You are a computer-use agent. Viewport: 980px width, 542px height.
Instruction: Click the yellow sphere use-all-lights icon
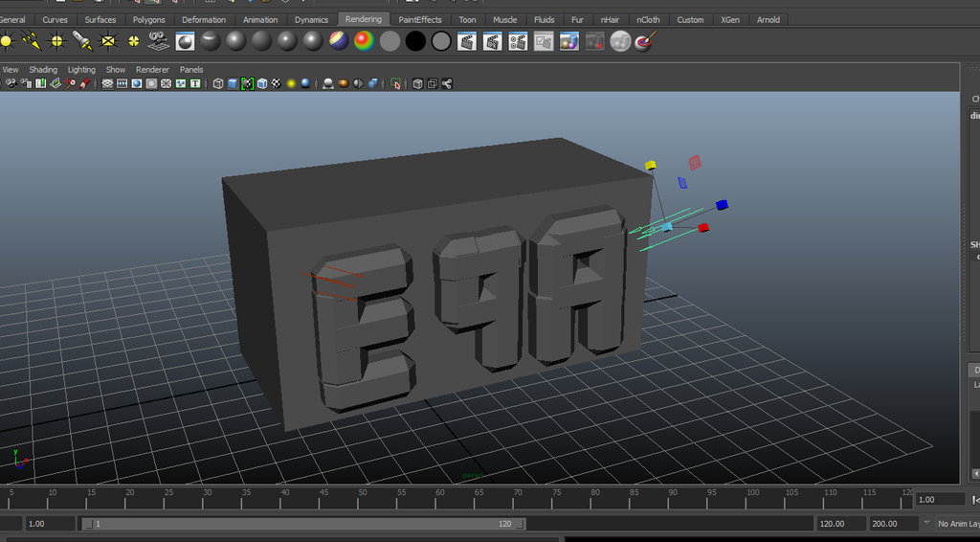pyautogui.click(x=291, y=84)
